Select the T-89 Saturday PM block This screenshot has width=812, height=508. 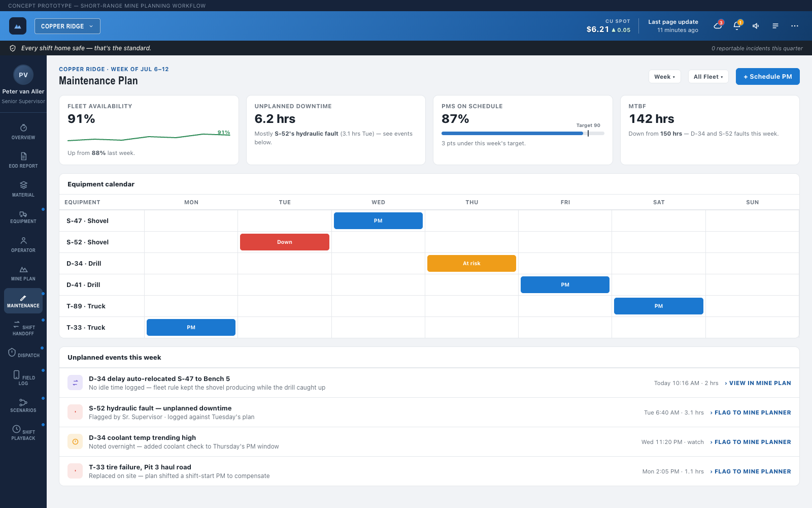coord(659,306)
